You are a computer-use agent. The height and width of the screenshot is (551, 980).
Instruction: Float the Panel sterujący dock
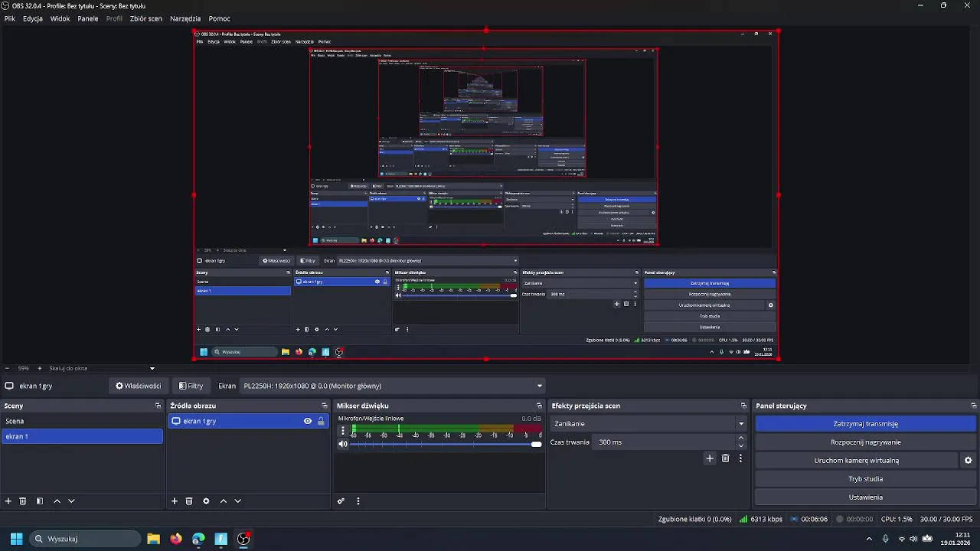point(974,406)
